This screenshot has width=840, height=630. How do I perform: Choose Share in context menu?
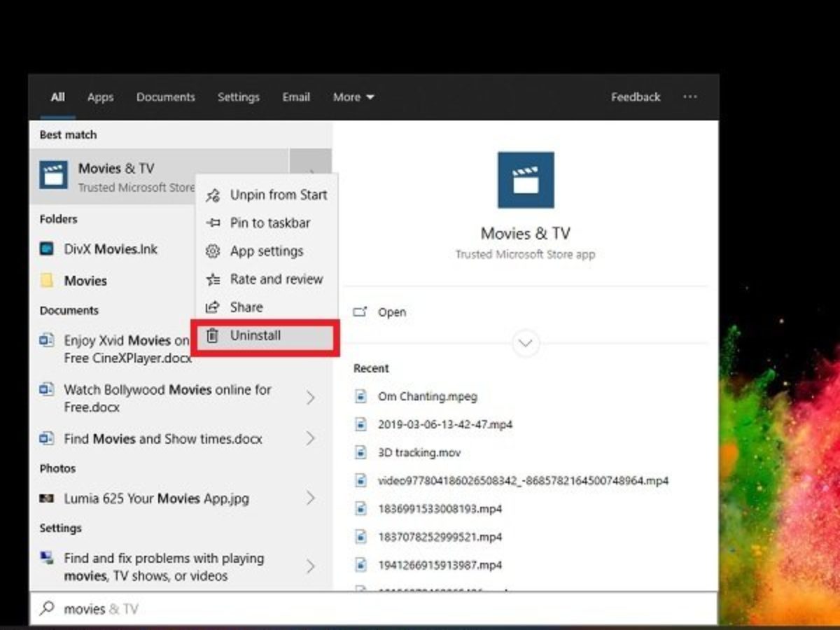267,307
